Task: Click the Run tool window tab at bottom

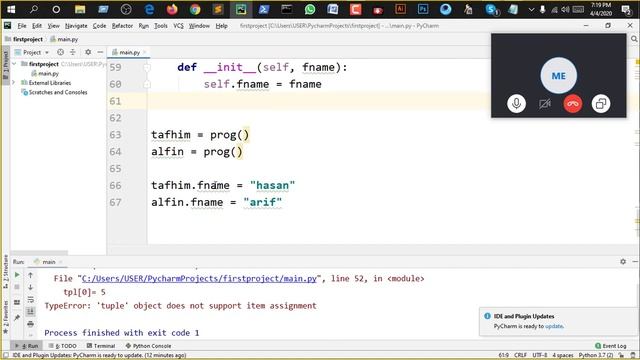Action: click(x=27, y=346)
